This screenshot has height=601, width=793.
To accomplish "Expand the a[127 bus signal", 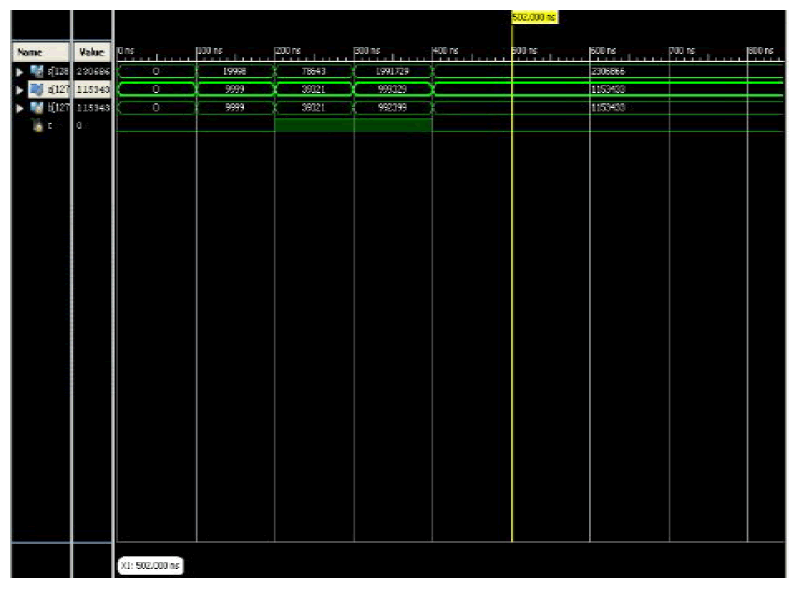I will [x=17, y=90].
